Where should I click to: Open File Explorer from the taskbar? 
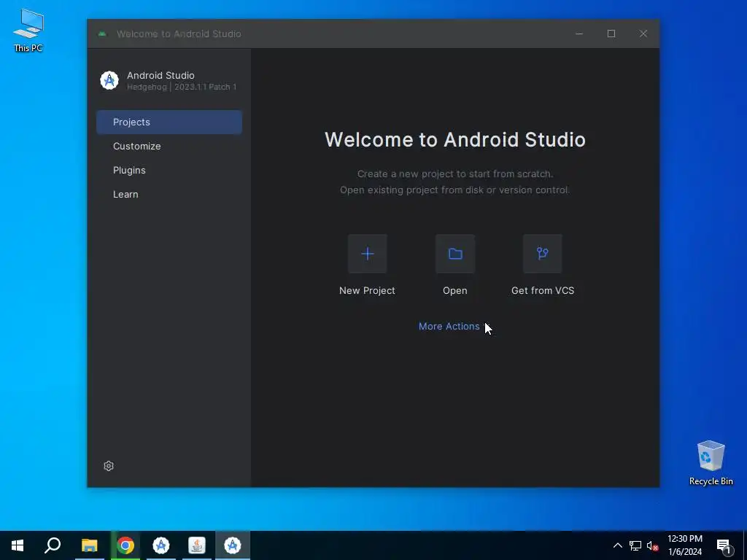point(89,545)
